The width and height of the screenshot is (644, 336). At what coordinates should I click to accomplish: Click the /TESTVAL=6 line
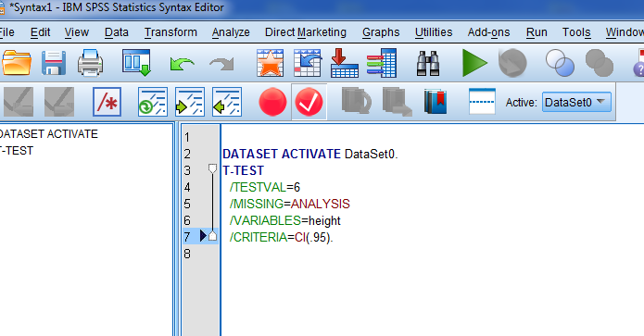[265, 187]
